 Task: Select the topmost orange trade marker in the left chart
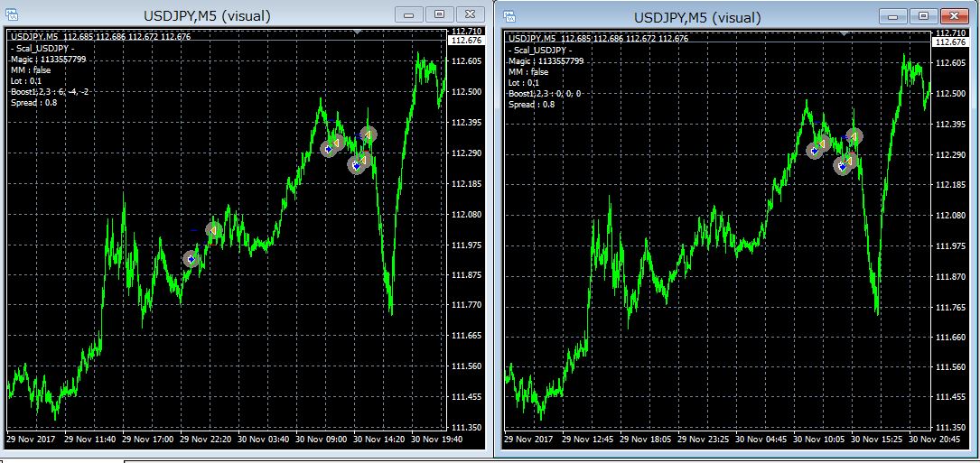(368, 134)
